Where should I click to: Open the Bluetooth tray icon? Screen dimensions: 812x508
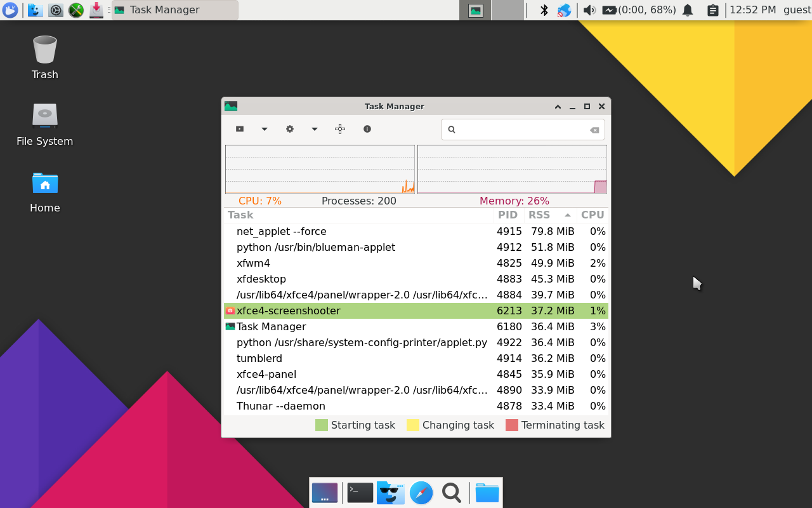click(544, 10)
